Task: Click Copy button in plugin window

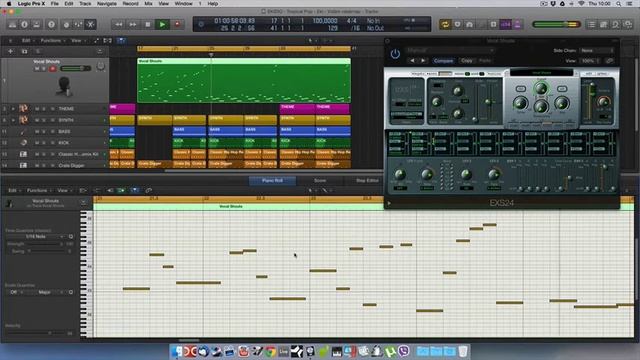Action: point(467,61)
